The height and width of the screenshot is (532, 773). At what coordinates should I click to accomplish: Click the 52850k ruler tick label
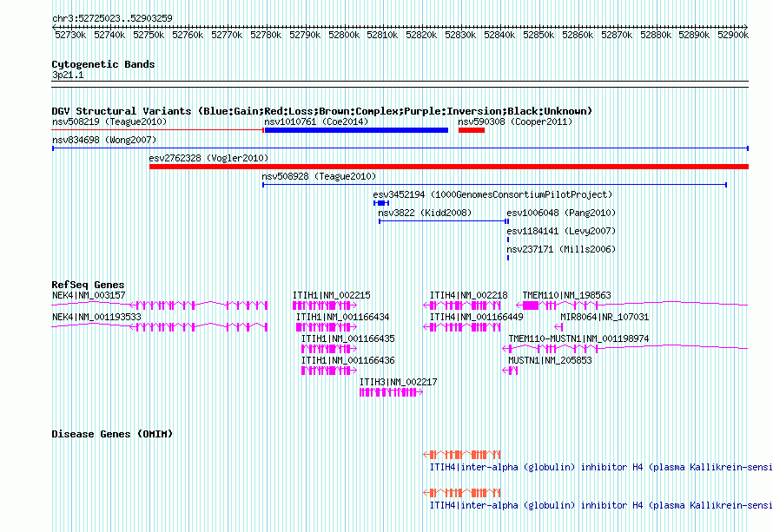(x=538, y=35)
